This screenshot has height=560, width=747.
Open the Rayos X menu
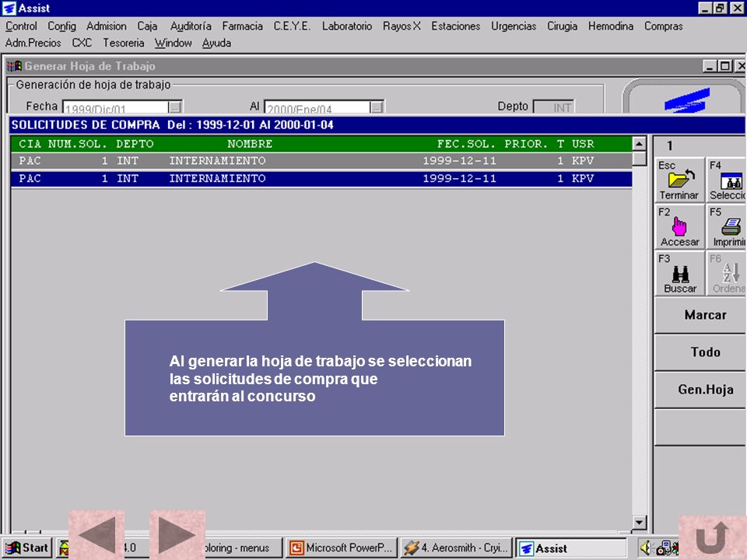[402, 26]
